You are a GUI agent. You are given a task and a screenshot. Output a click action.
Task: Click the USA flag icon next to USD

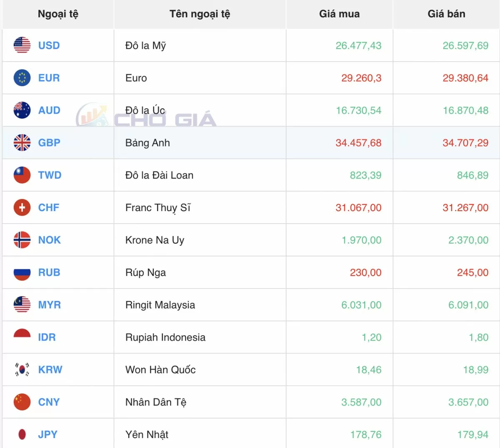22,45
